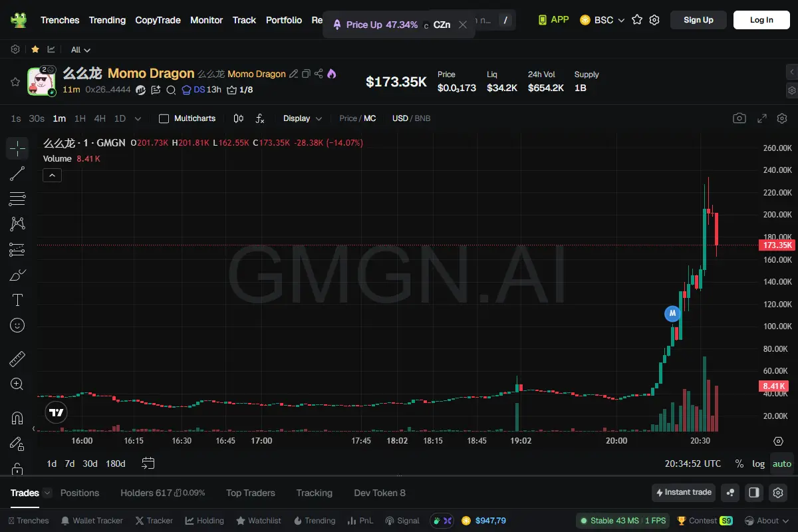Click the M marker on chart
The image size is (798, 532).
coord(672,313)
